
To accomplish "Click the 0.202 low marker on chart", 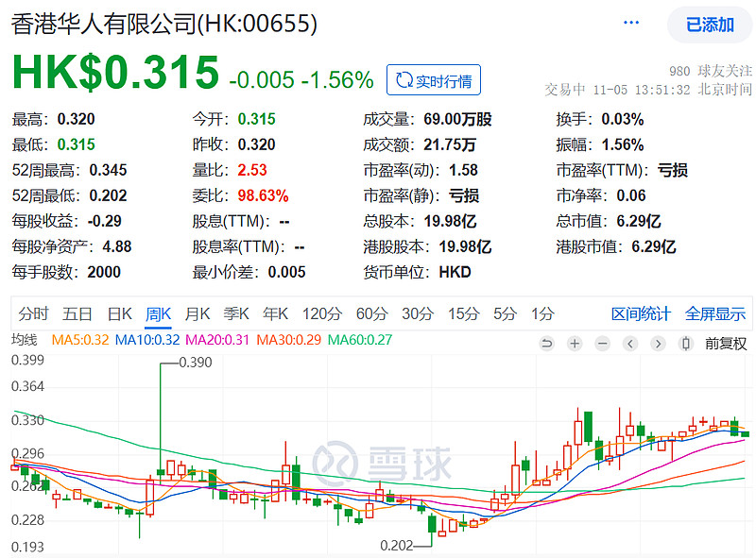I will (397, 546).
